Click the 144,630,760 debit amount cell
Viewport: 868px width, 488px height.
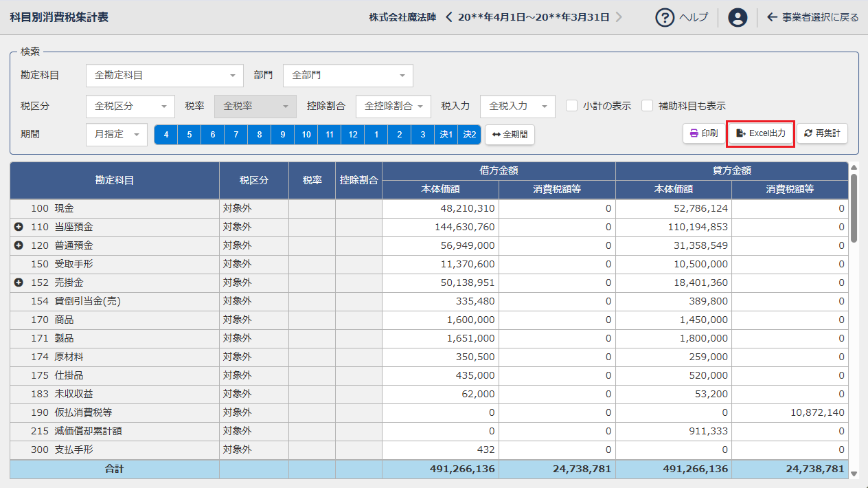[440, 227]
